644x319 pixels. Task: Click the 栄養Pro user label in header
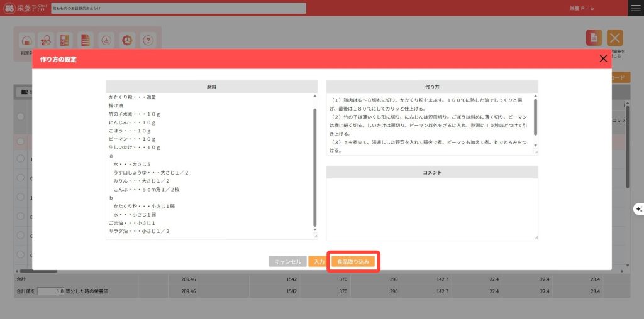[x=582, y=8]
